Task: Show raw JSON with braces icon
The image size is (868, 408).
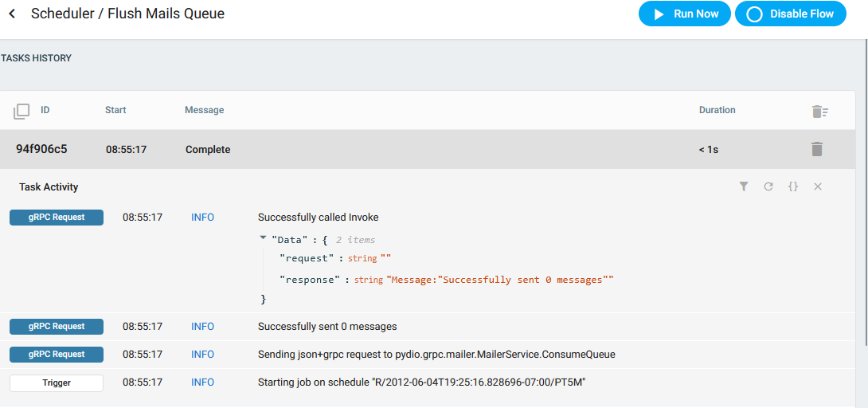Action: click(793, 186)
